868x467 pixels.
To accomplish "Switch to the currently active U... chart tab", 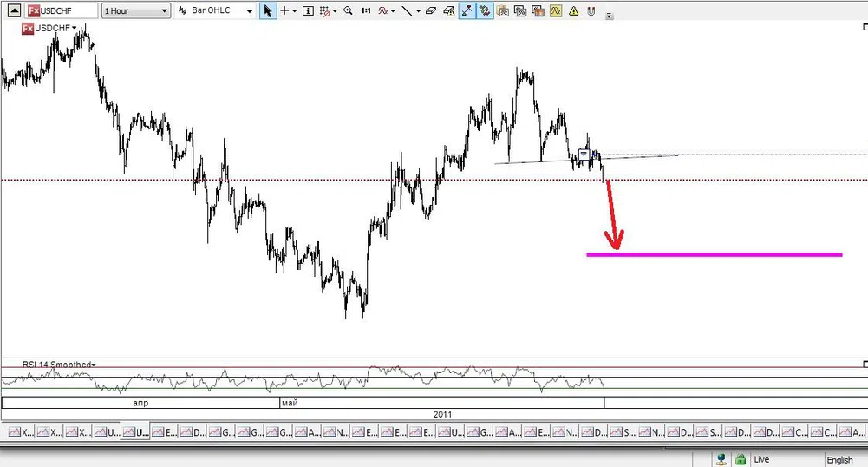I will pos(136,432).
